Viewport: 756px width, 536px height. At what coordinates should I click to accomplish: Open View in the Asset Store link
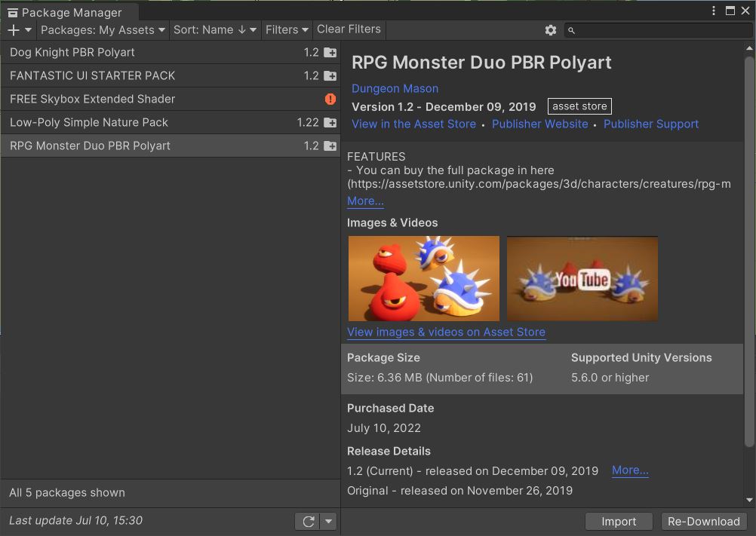413,124
